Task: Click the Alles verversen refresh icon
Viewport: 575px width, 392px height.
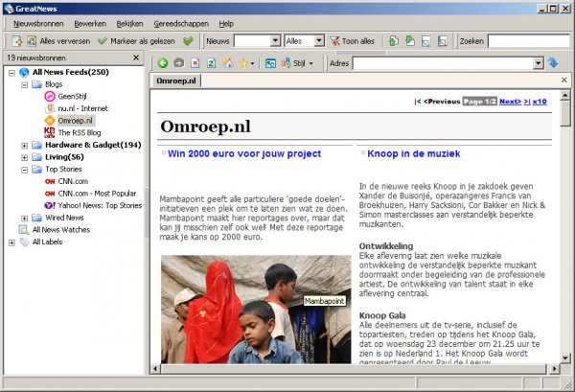Action: 32,41
